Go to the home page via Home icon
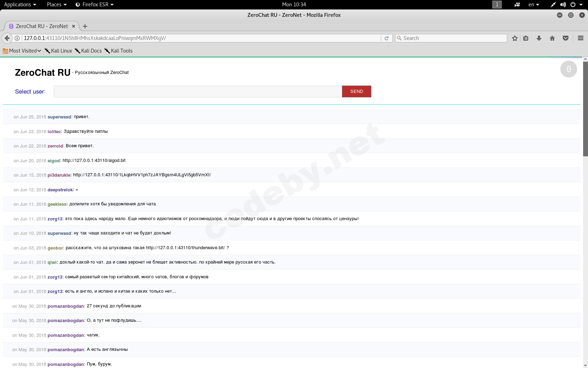The image size is (588, 368). 552,38
